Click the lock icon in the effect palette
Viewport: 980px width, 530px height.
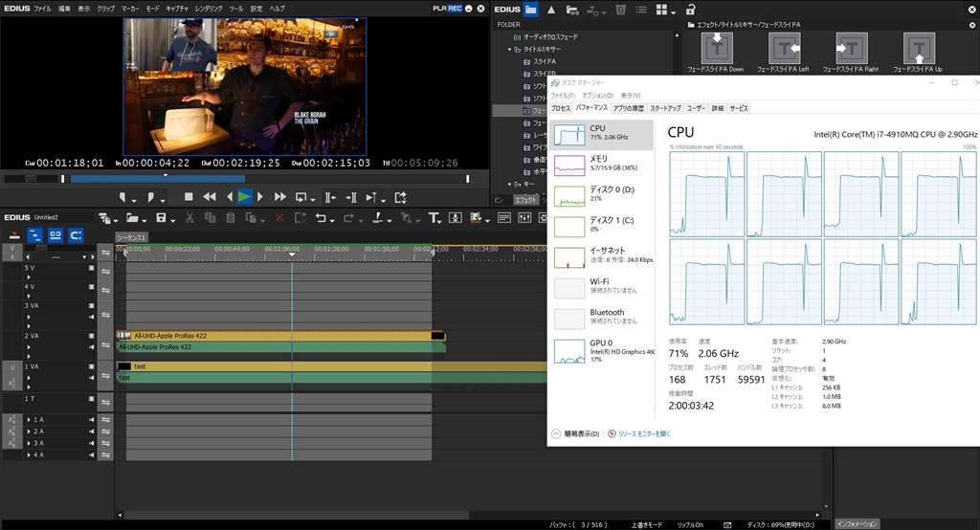[691, 10]
